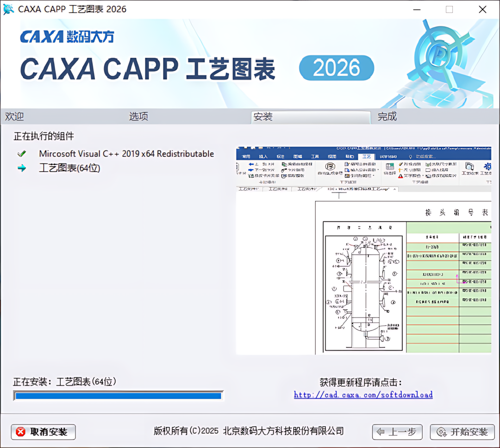Click the red X icon on 取消安装
The width and height of the screenshot is (500, 448).
click(21, 432)
